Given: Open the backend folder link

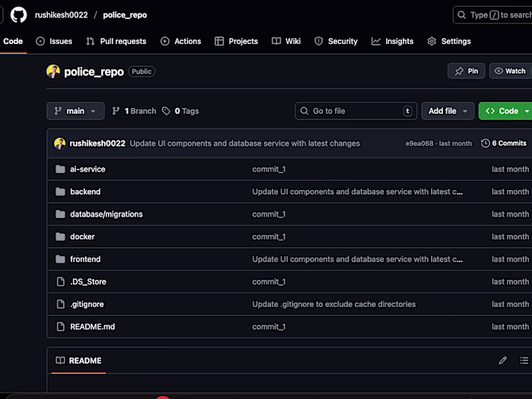Looking at the screenshot, I should coord(85,192).
